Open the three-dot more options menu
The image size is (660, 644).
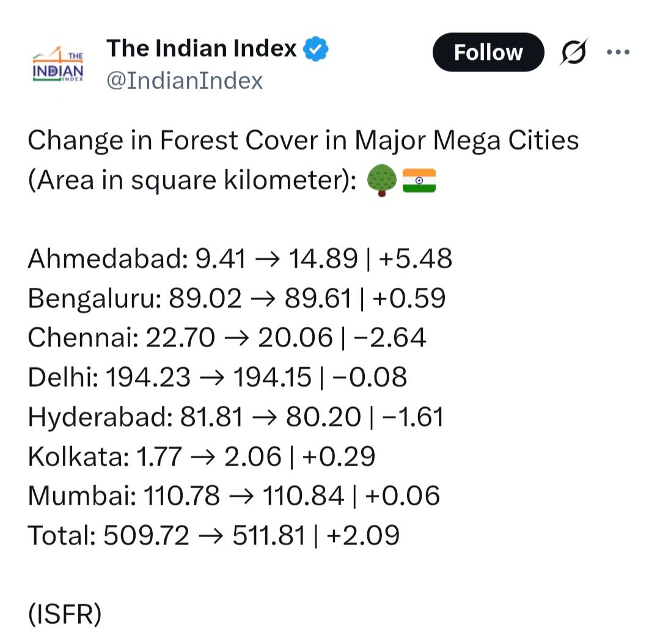click(617, 53)
